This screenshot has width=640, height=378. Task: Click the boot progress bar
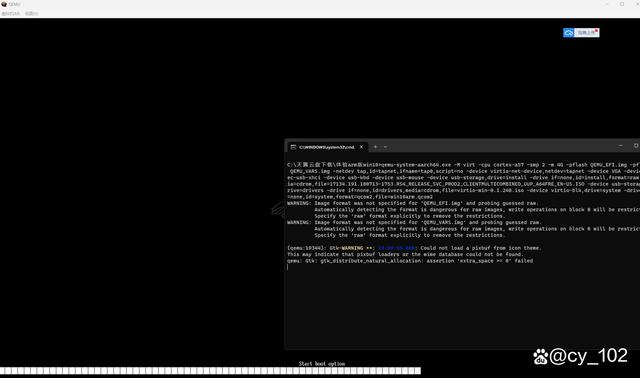click(210, 371)
